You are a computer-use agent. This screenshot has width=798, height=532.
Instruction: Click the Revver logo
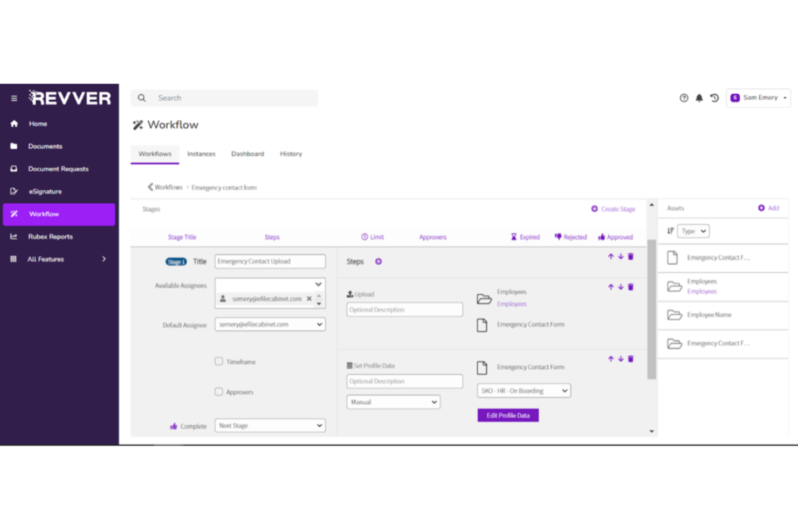70,98
